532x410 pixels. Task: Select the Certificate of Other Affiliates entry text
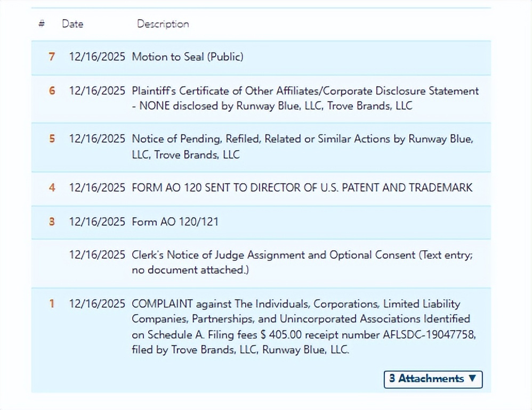(x=305, y=99)
